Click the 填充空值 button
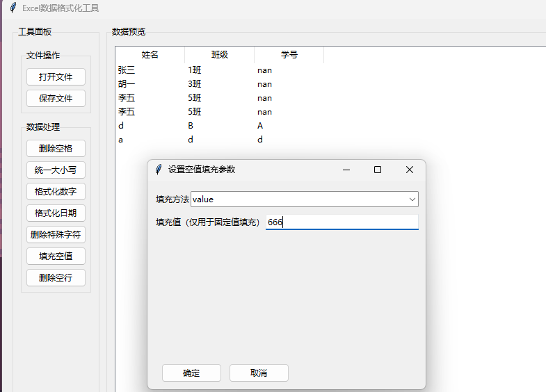The width and height of the screenshot is (546, 392). (56, 256)
